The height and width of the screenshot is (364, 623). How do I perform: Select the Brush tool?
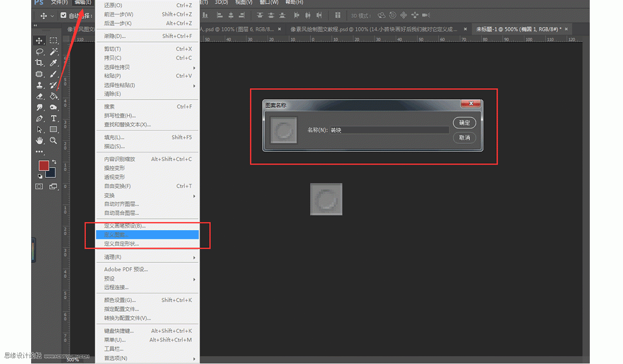(x=53, y=74)
